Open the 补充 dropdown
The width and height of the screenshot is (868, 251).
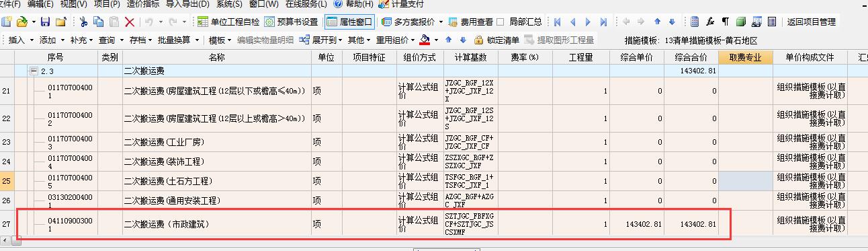(81, 40)
